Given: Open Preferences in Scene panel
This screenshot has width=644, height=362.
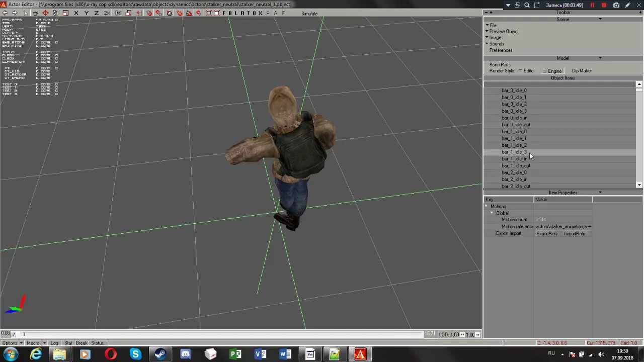Looking at the screenshot, I should click(501, 50).
